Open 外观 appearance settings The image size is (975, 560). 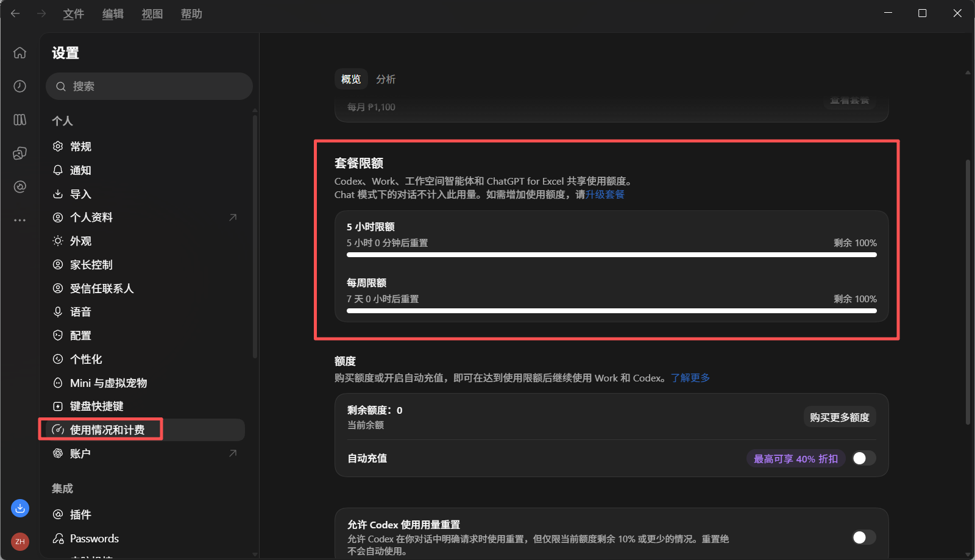click(x=145, y=241)
